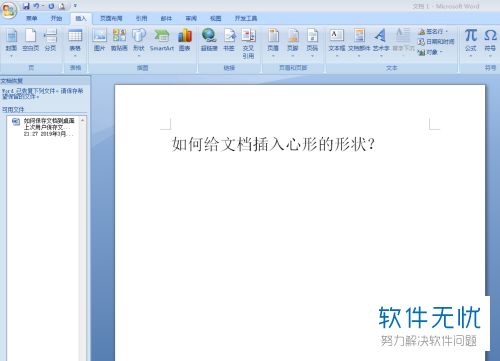Insert 日期和时间 date and time
500x361 pixels.
point(436,42)
